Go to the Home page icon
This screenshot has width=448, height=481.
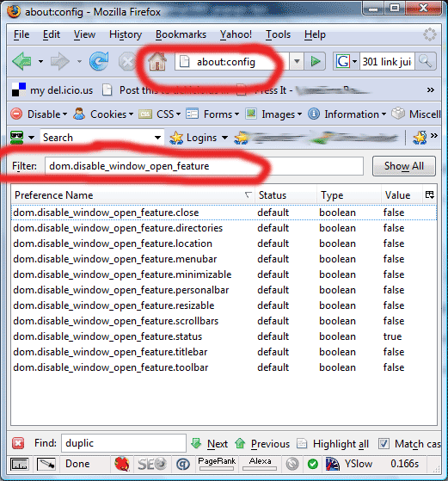157,61
